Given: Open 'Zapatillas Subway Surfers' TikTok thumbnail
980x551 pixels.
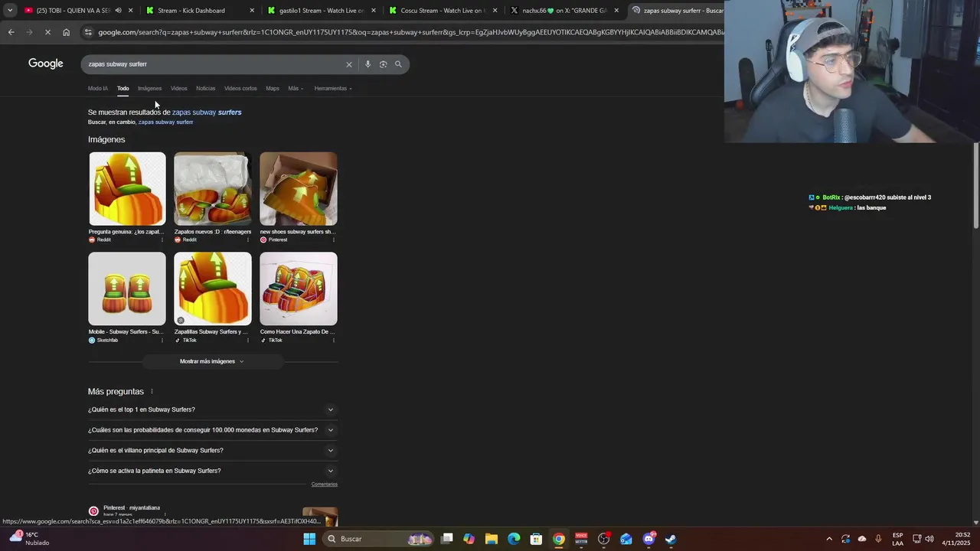Looking at the screenshot, I should [x=213, y=289].
